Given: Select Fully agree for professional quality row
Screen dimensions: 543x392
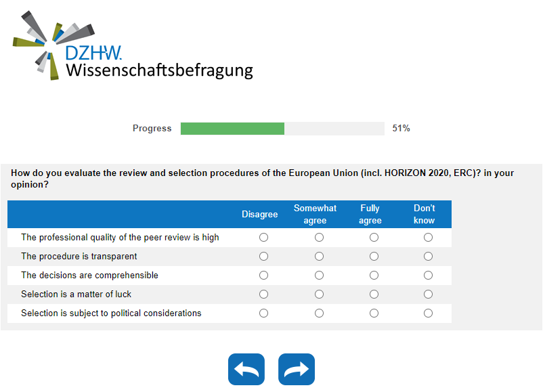Looking at the screenshot, I should click(374, 238).
